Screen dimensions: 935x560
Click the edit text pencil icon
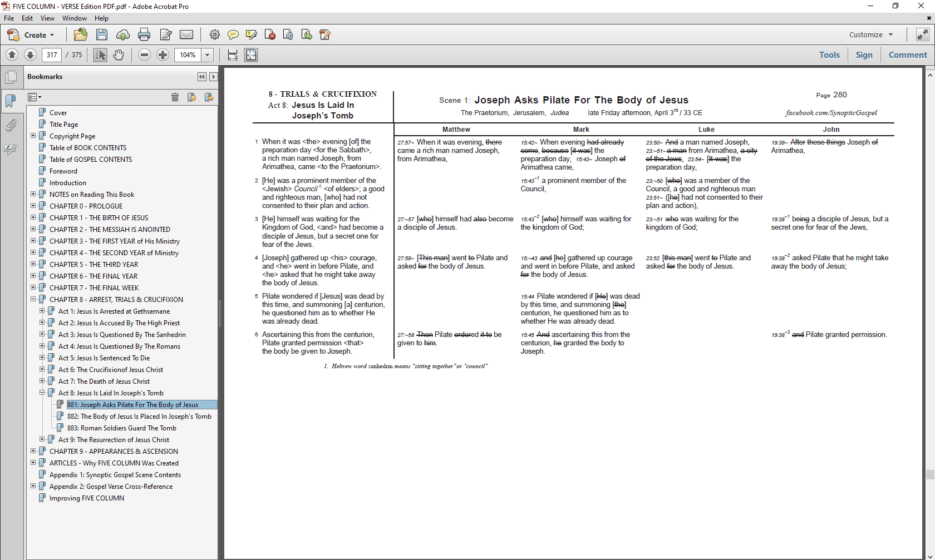point(166,35)
